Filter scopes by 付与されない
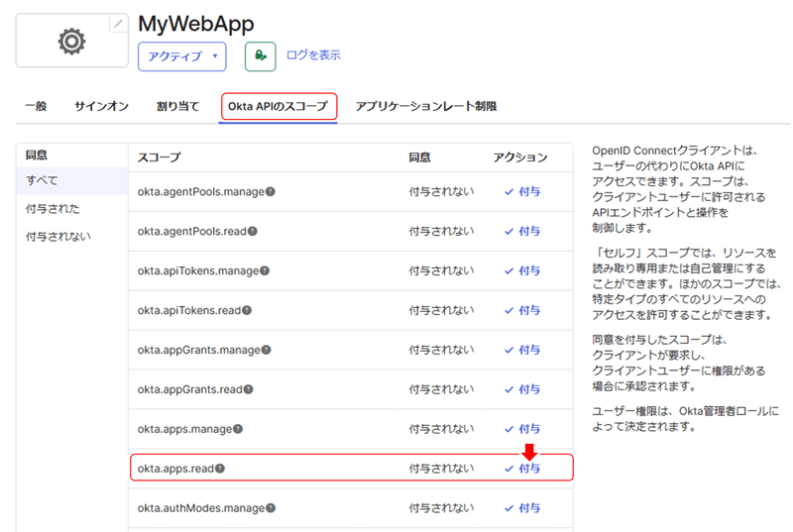The image size is (793, 532). (58, 237)
